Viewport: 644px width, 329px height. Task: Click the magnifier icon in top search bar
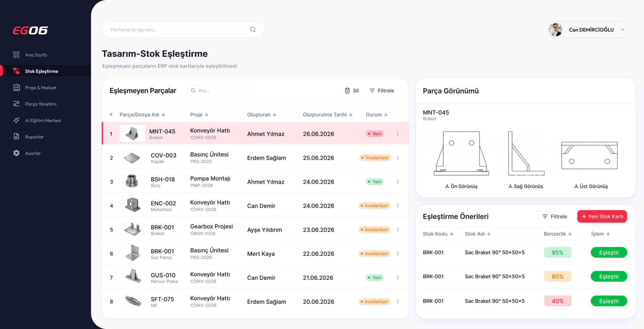[253, 29]
